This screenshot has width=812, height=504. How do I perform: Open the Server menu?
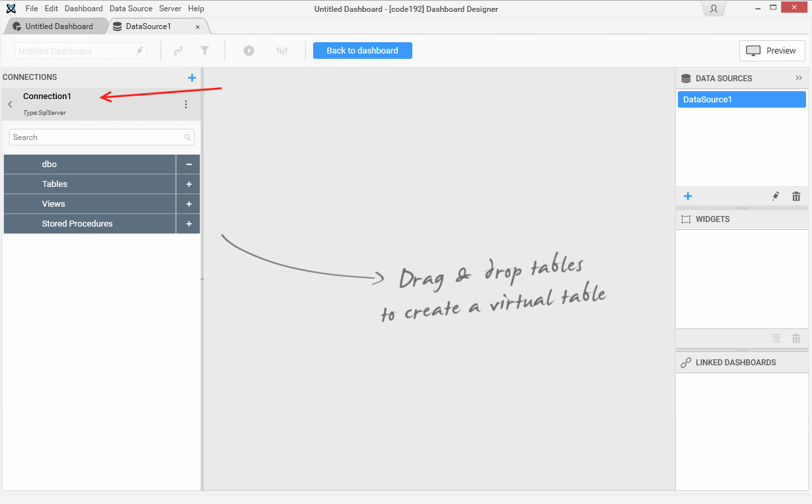(170, 9)
